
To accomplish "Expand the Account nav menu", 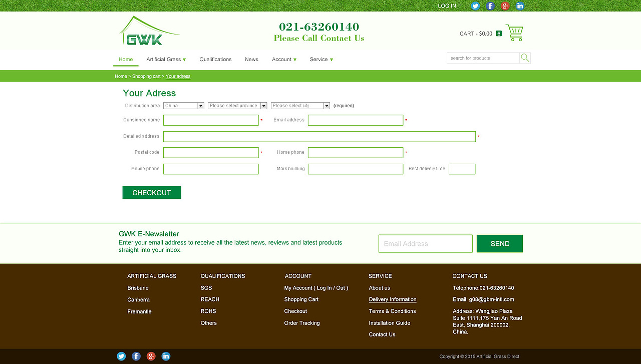I will (x=284, y=60).
